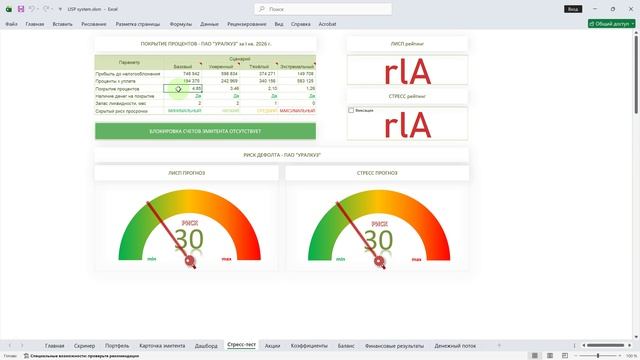
Task: Open the Customize Quick Access Toolbar dropdown
Action: 60,9
